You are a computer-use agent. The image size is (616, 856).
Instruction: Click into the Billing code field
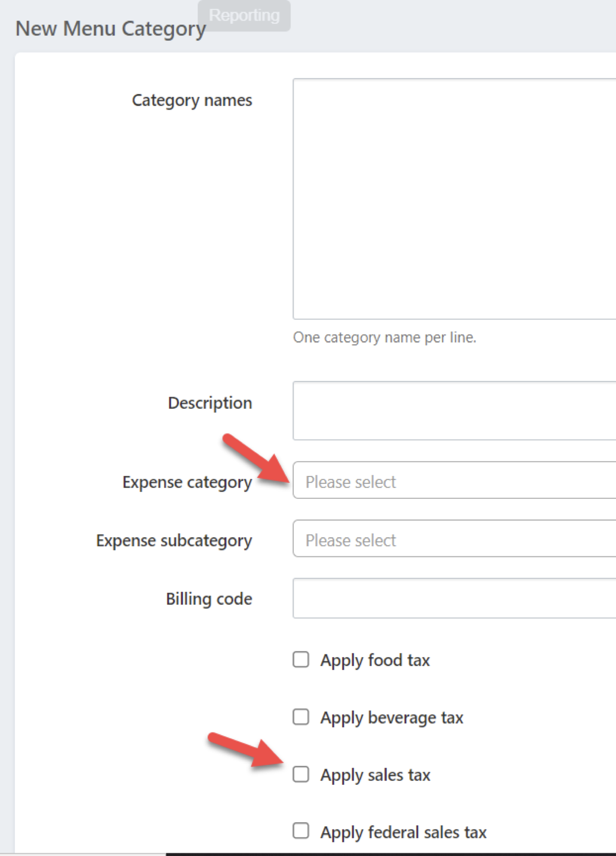click(x=454, y=598)
